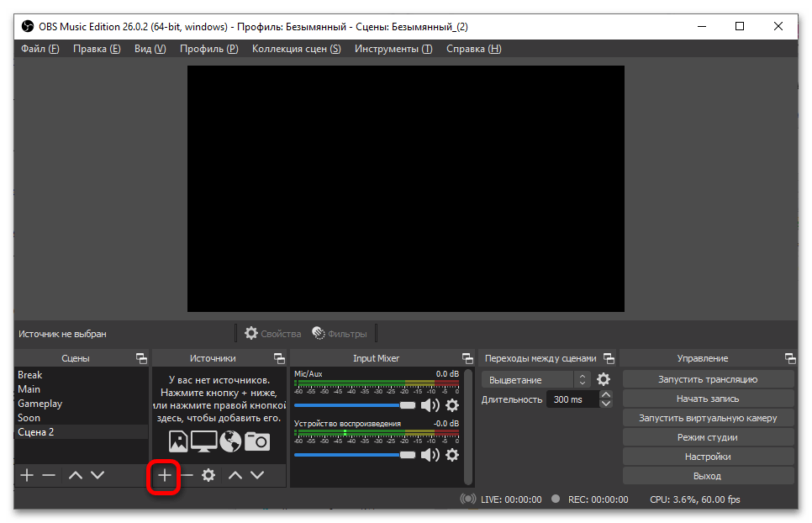This screenshot has height=523, width=812.
Task: Click the display capture monitor icon
Action: click(x=204, y=441)
